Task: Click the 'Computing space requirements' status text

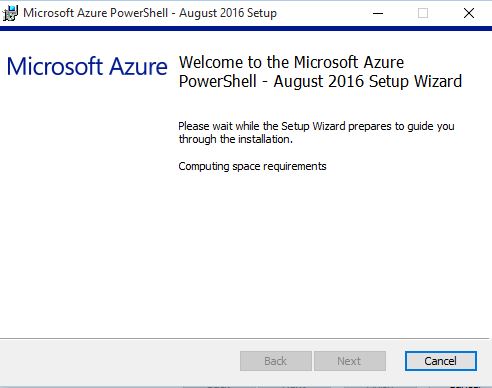Action: (252, 166)
